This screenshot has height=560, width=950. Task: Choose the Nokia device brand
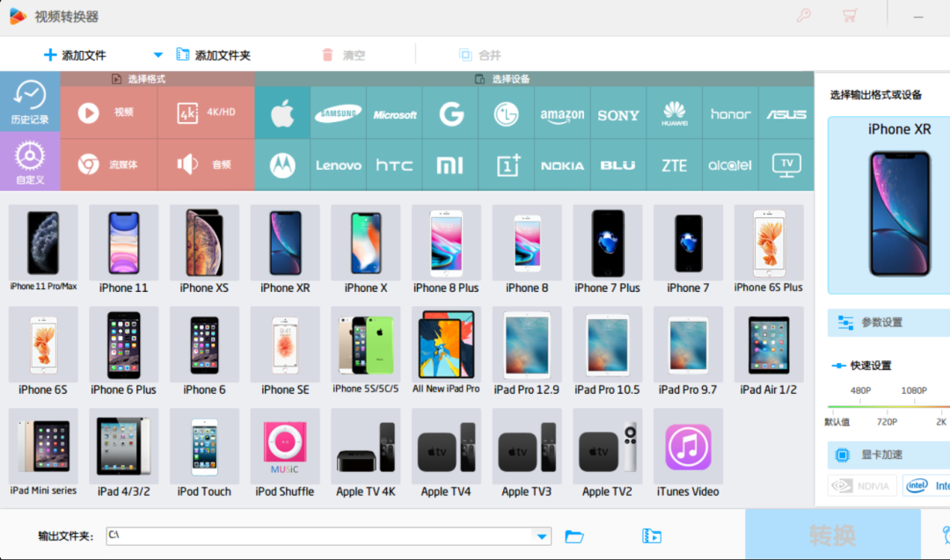click(562, 164)
